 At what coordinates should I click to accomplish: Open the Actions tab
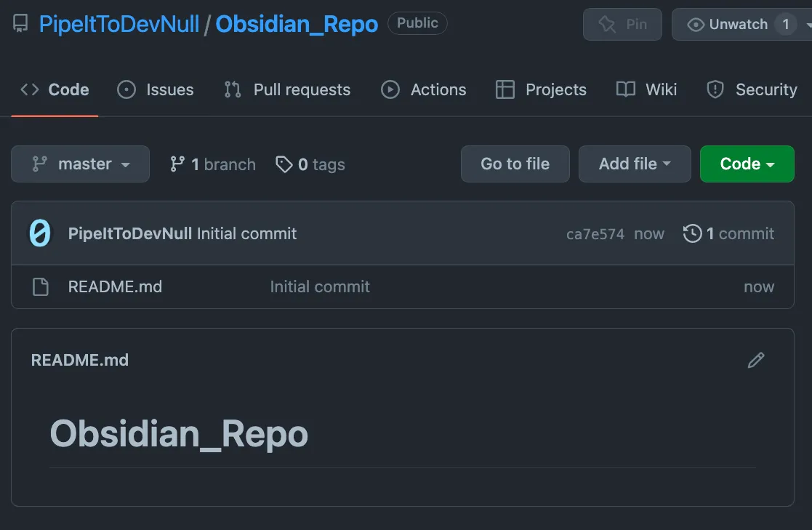coord(423,89)
